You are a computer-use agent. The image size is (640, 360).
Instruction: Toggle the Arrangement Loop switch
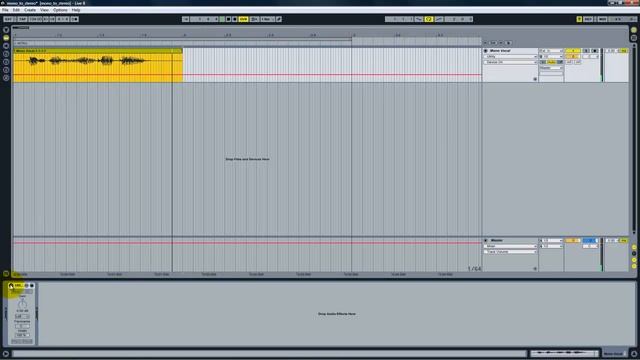429,19
